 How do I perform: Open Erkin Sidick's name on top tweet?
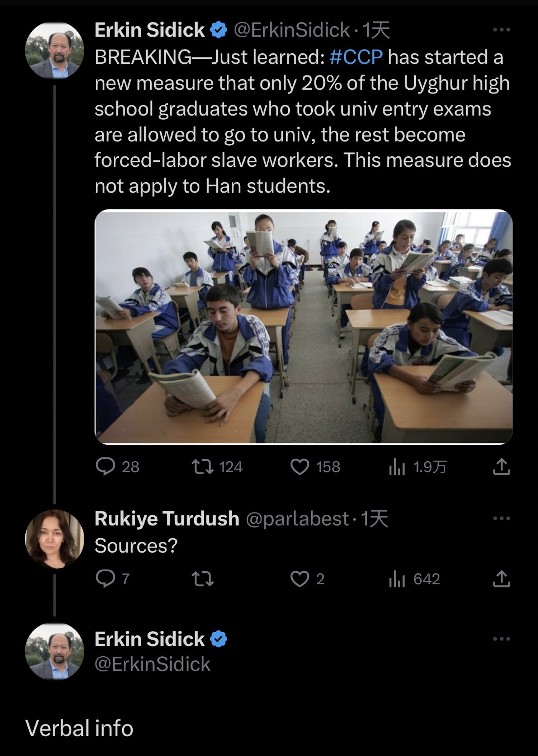coord(149,30)
